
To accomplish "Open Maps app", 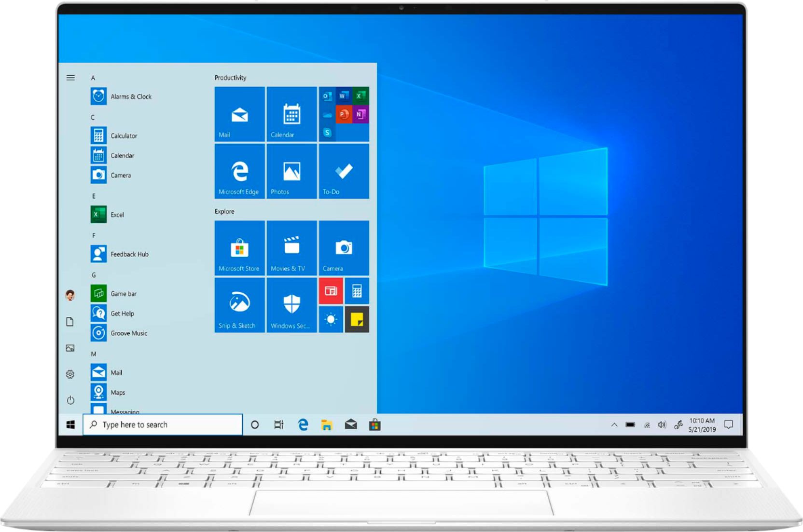I will (x=108, y=392).
